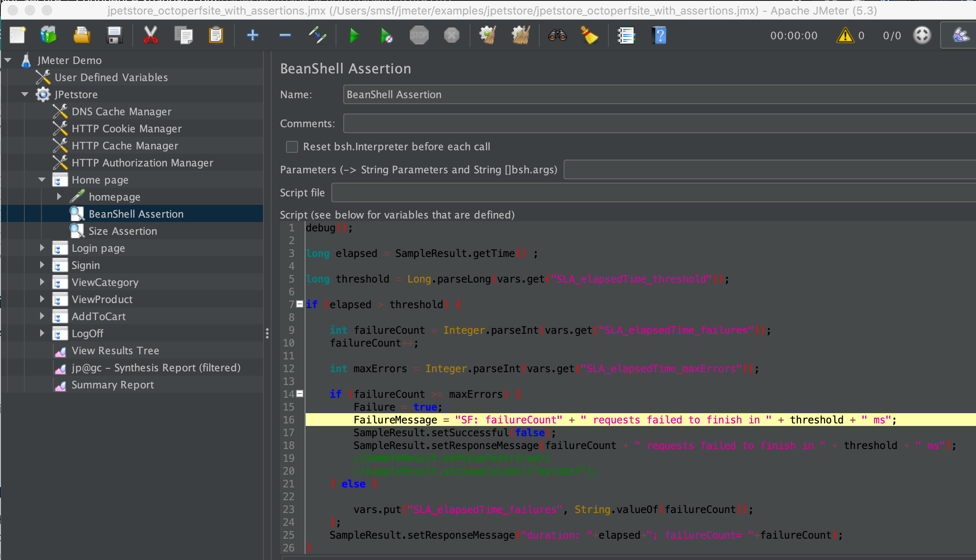Collapse the JPetstore thread group

(x=25, y=94)
